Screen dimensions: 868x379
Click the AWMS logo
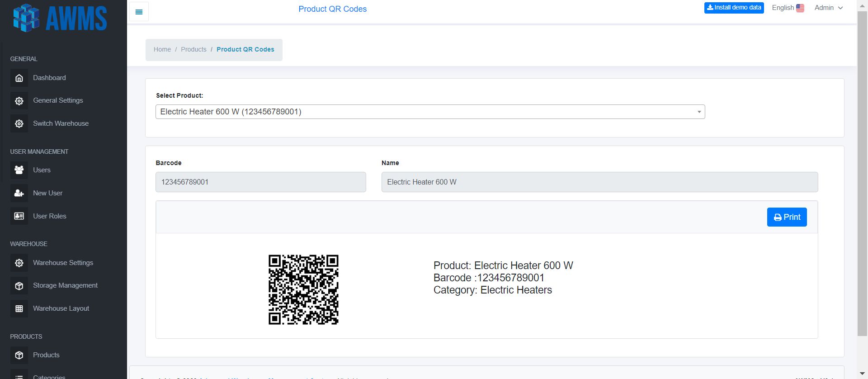point(60,18)
